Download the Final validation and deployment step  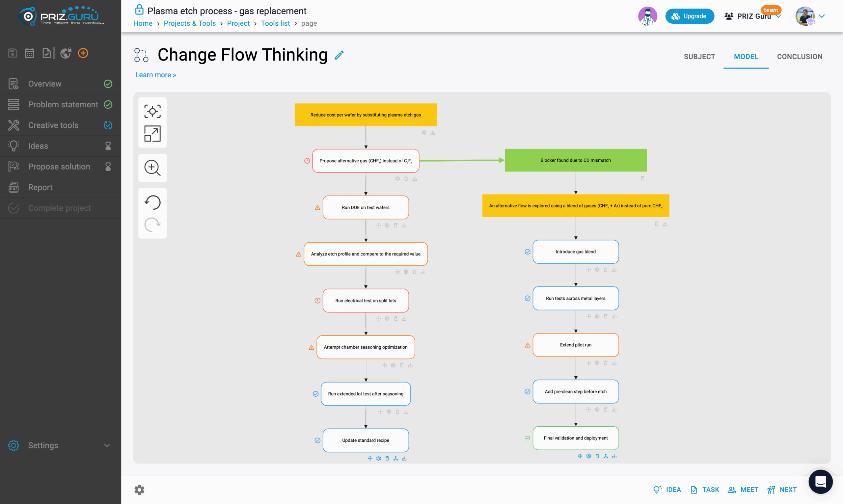[x=614, y=456]
